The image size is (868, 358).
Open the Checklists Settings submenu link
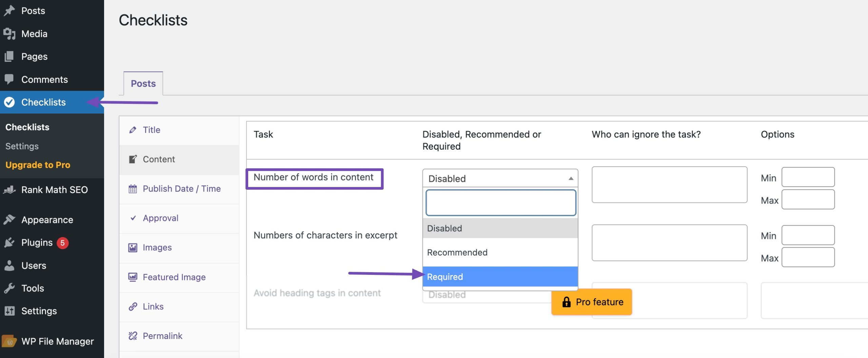pos(22,146)
